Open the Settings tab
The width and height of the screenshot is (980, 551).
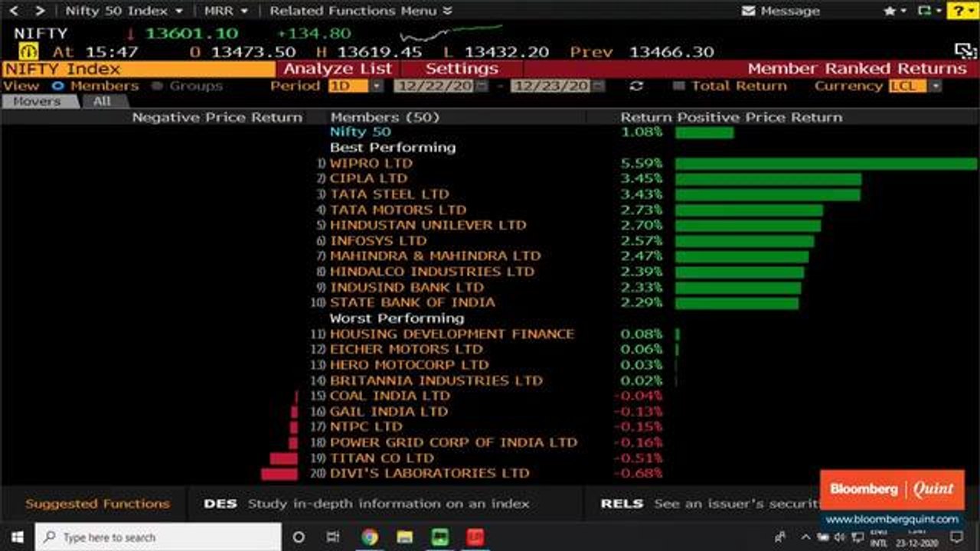pyautogui.click(x=462, y=69)
